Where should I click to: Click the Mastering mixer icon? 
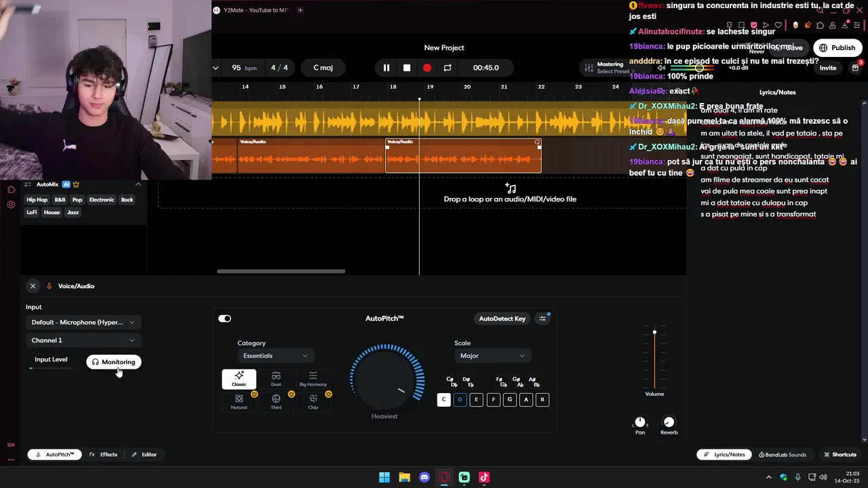(x=588, y=68)
